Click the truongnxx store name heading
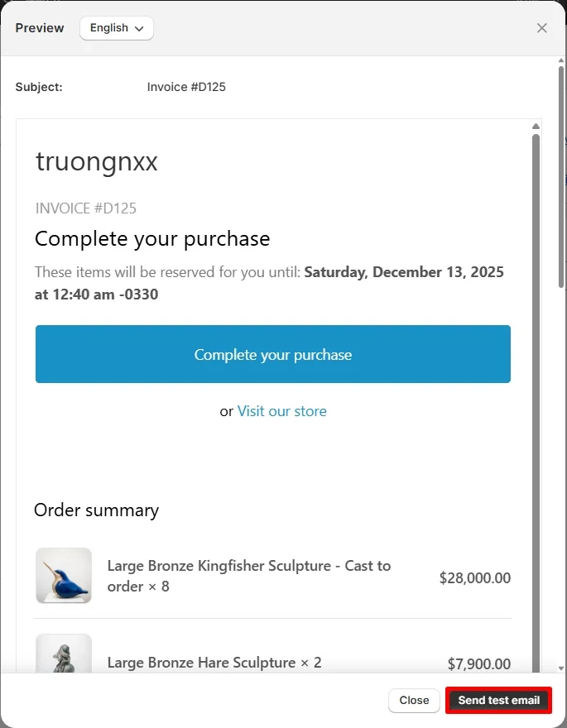The width and height of the screenshot is (567, 728). [96, 161]
